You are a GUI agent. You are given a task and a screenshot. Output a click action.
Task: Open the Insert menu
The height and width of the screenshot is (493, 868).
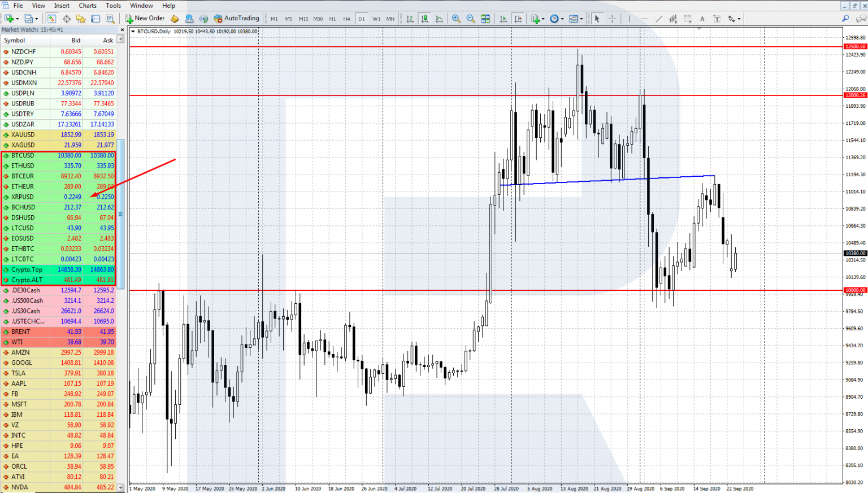pyautogui.click(x=62, y=6)
